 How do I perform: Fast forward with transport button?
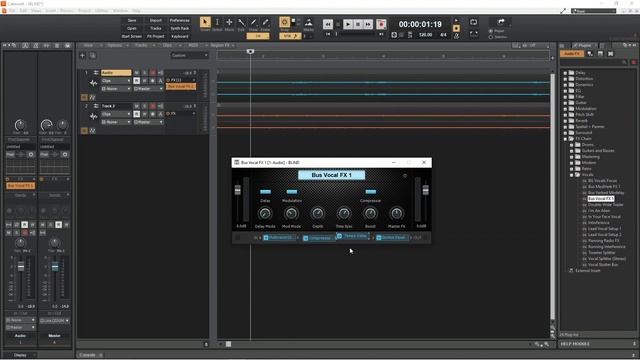click(368, 24)
